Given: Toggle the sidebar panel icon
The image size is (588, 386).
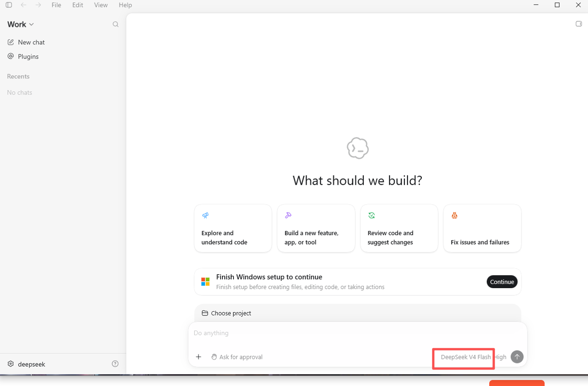Looking at the screenshot, I should pos(9,5).
